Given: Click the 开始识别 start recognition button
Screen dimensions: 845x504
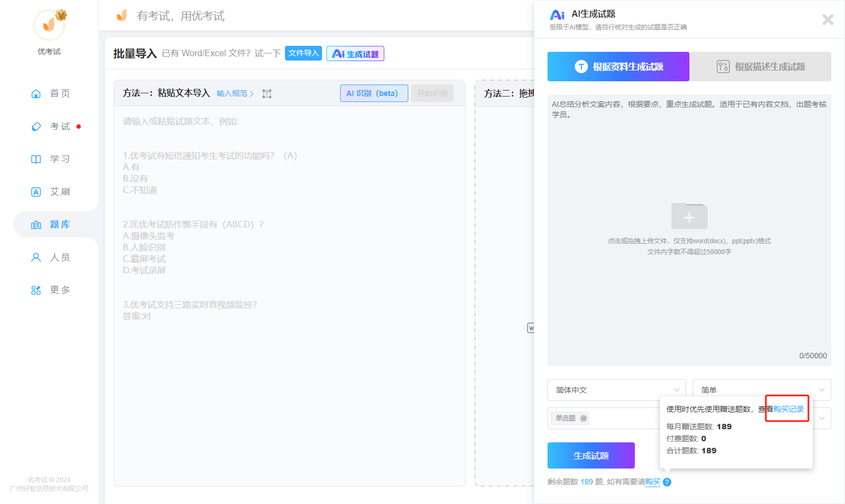Looking at the screenshot, I should 432,93.
